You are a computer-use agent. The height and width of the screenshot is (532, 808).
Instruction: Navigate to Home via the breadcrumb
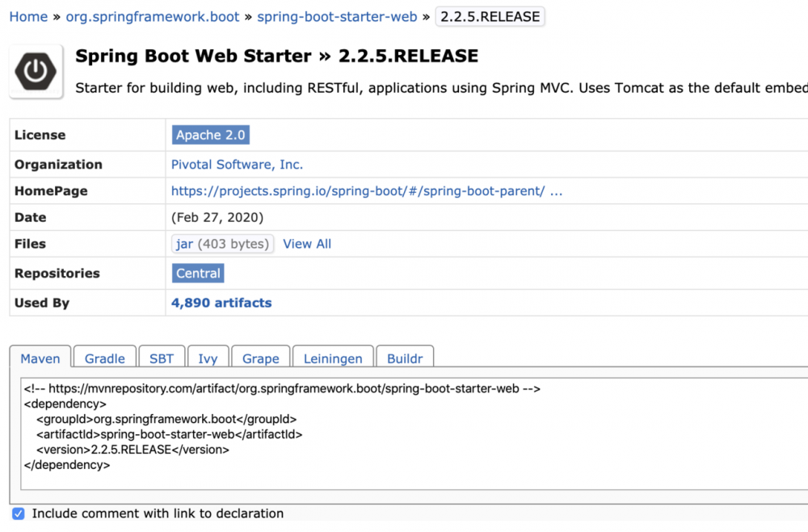pos(28,16)
